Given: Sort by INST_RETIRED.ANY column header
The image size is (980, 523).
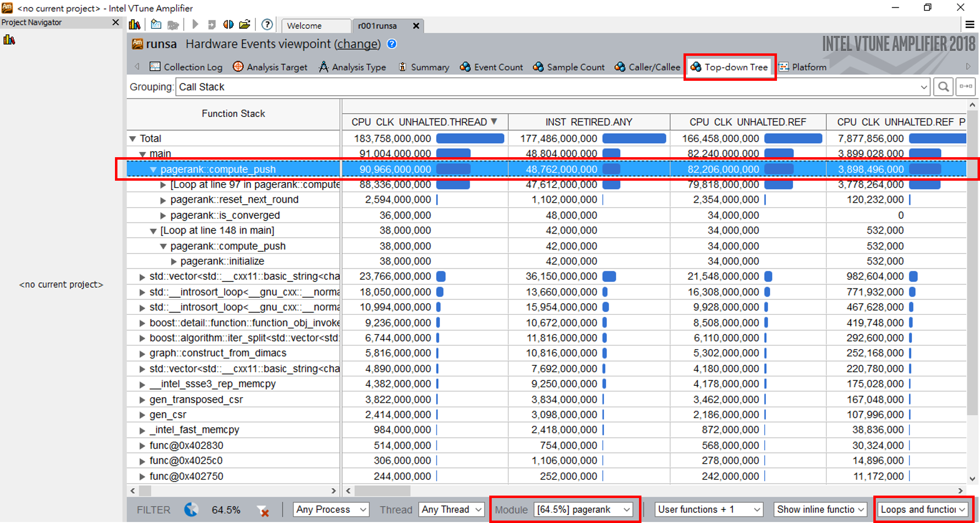Looking at the screenshot, I should pos(589,122).
